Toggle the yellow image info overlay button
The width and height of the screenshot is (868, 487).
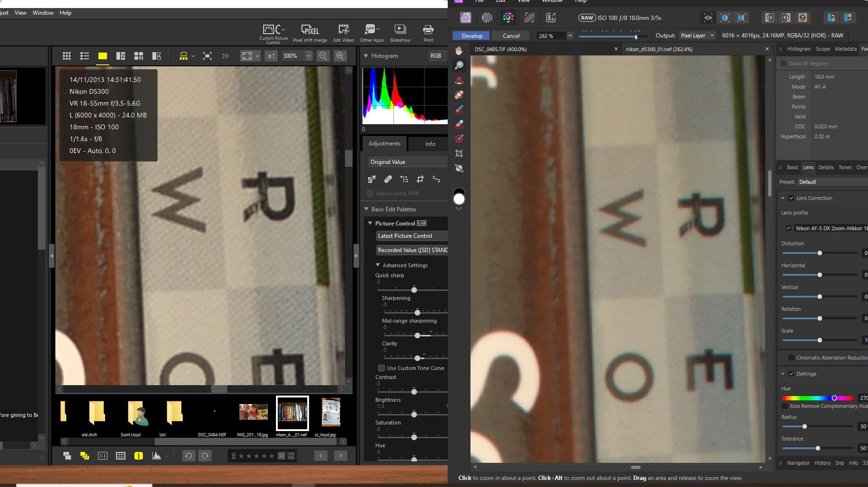pos(139,456)
